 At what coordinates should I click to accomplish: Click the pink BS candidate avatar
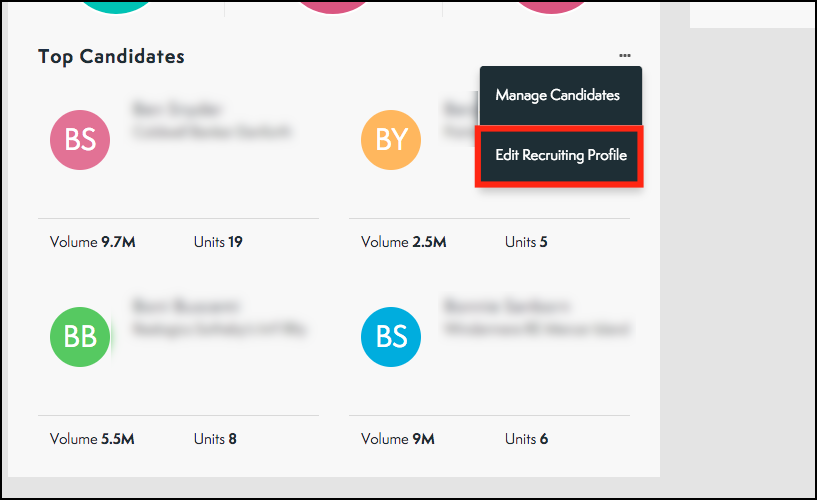80,140
